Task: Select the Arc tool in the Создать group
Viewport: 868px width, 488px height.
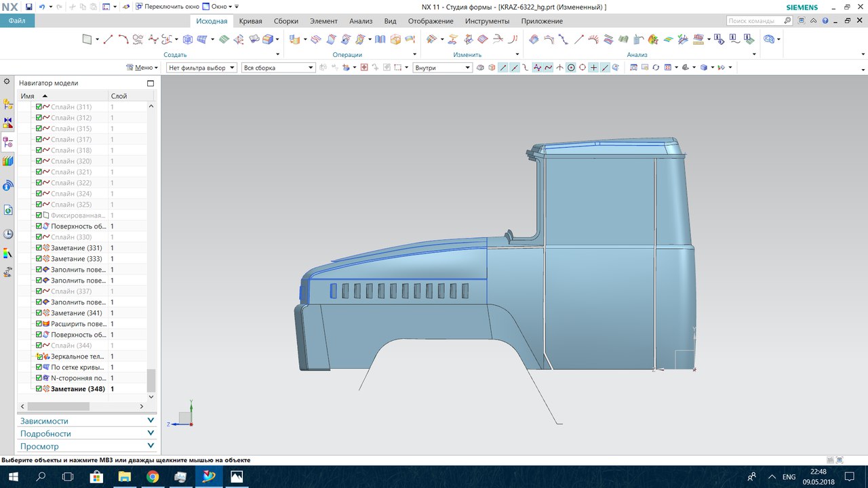Action: tap(123, 39)
